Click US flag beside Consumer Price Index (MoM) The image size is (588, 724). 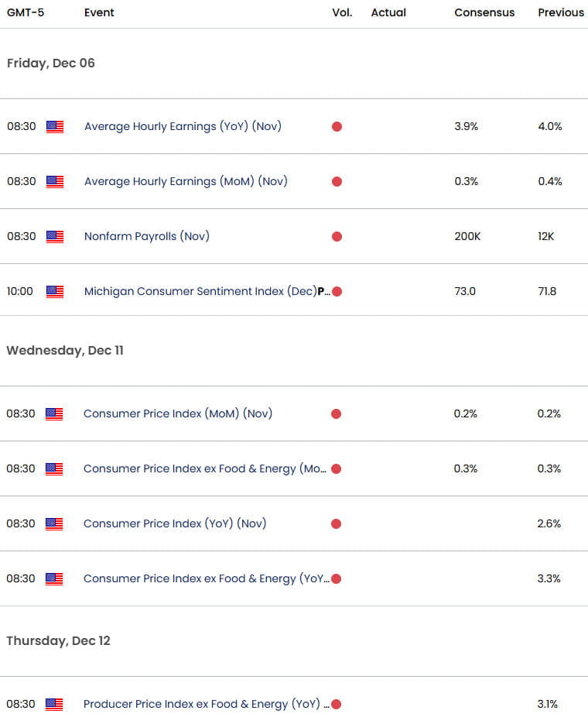coord(54,413)
